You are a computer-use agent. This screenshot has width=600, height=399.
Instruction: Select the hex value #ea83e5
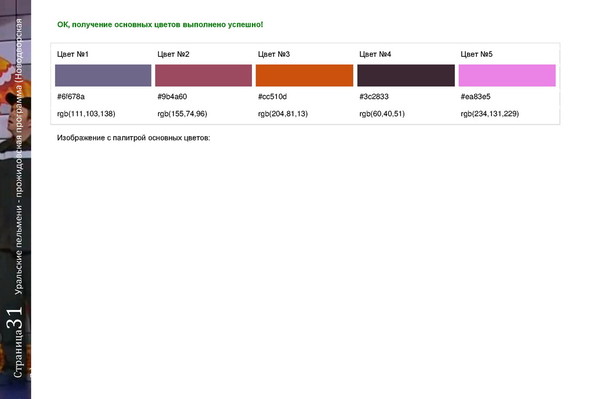coord(475,96)
